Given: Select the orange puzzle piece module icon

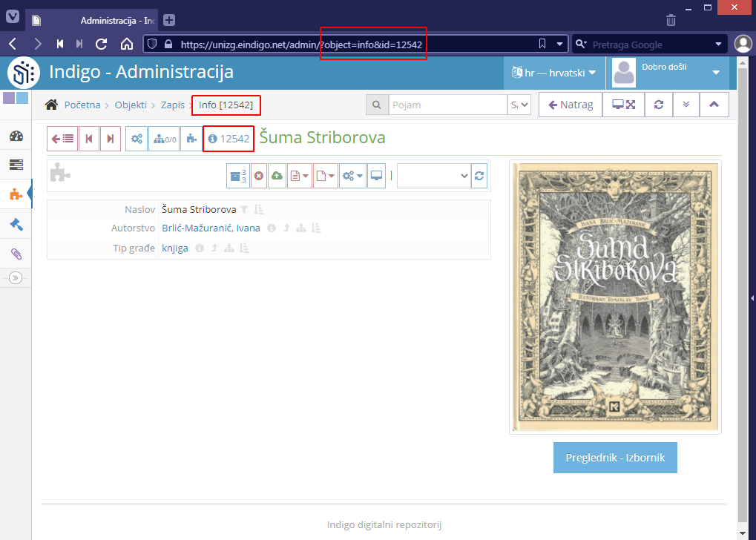Looking at the screenshot, I should (x=15, y=194).
